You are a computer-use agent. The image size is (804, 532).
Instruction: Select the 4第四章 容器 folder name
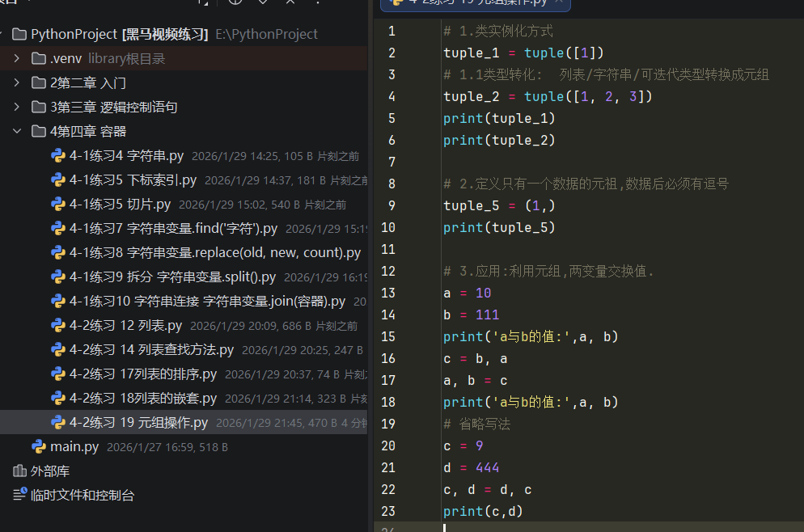click(88, 131)
